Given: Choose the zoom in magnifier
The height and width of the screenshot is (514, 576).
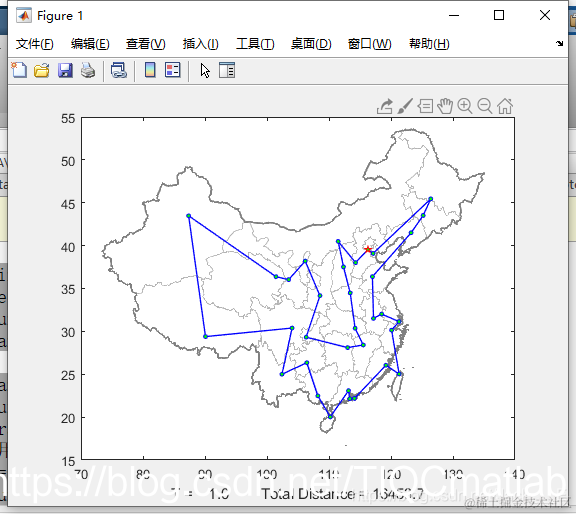Looking at the screenshot, I should (465, 106).
